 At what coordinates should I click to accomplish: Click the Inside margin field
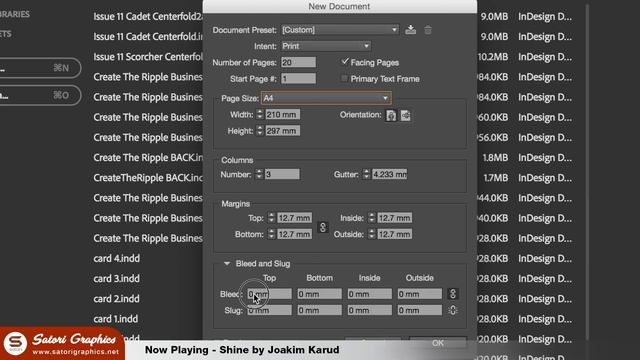click(x=394, y=218)
